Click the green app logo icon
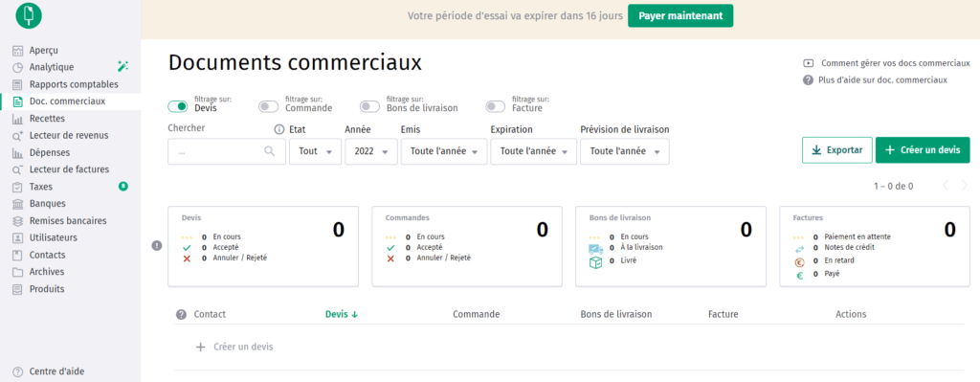 click(x=28, y=15)
